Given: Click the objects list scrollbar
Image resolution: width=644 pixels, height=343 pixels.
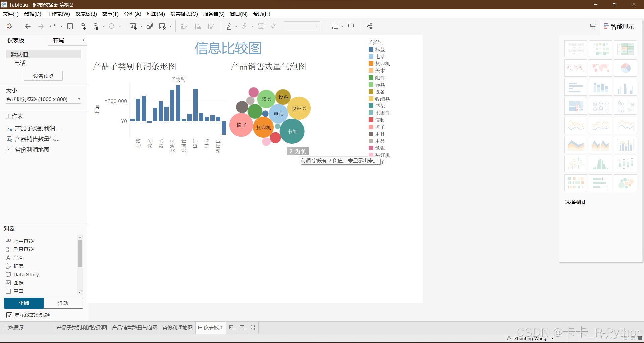Looking at the screenshot, I should (80, 253).
